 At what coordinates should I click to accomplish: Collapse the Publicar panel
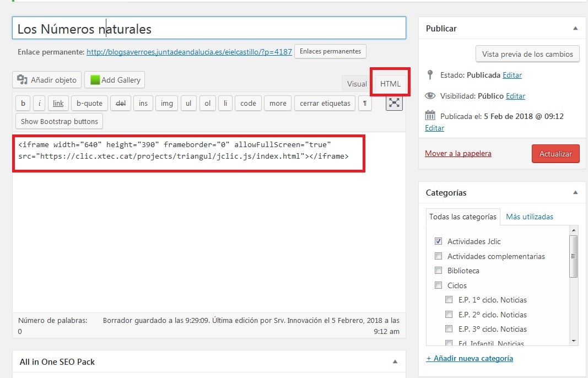click(x=575, y=29)
